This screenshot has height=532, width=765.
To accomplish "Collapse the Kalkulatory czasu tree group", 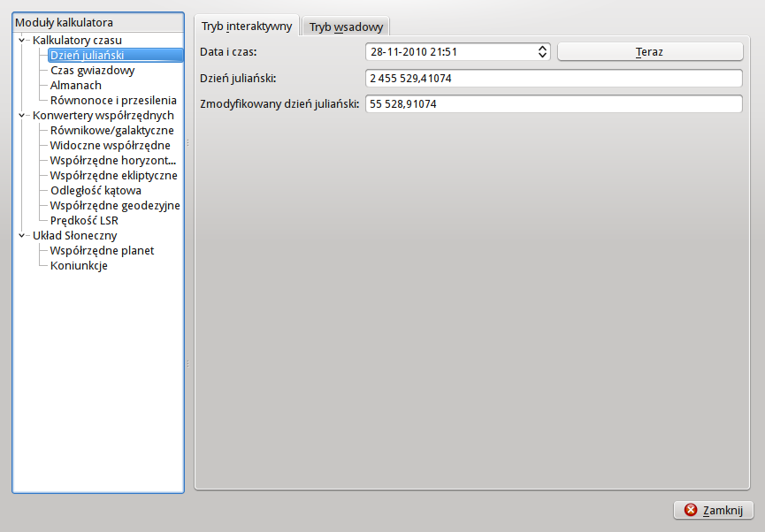I will (x=22, y=41).
